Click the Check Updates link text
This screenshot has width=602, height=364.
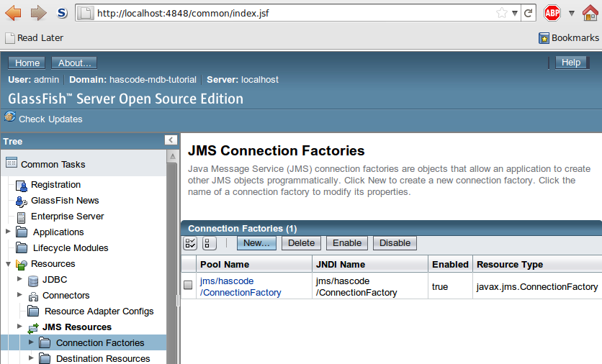tap(50, 119)
